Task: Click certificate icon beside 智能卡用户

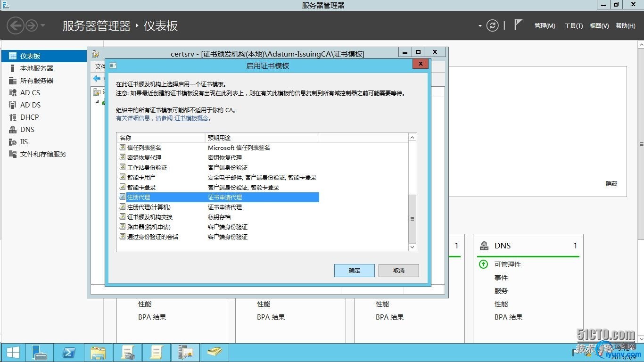Action: [x=123, y=177]
